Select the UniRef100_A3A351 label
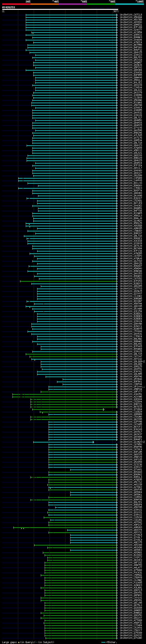146x644 pixels. click(x=131, y=394)
